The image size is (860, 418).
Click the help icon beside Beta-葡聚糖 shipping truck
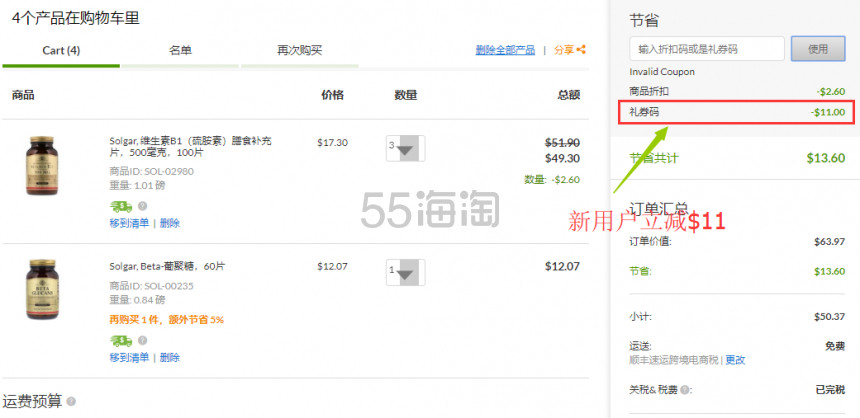[143, 341]
